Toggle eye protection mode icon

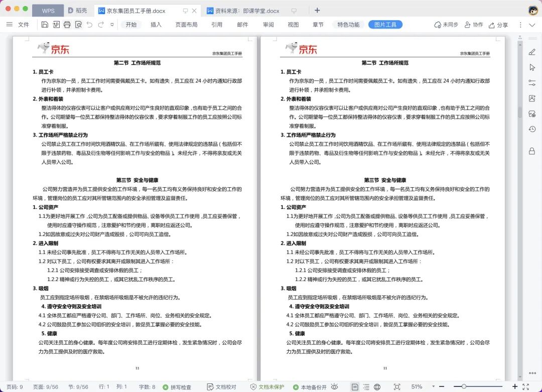pyautogui.click(x=334, y=387)
